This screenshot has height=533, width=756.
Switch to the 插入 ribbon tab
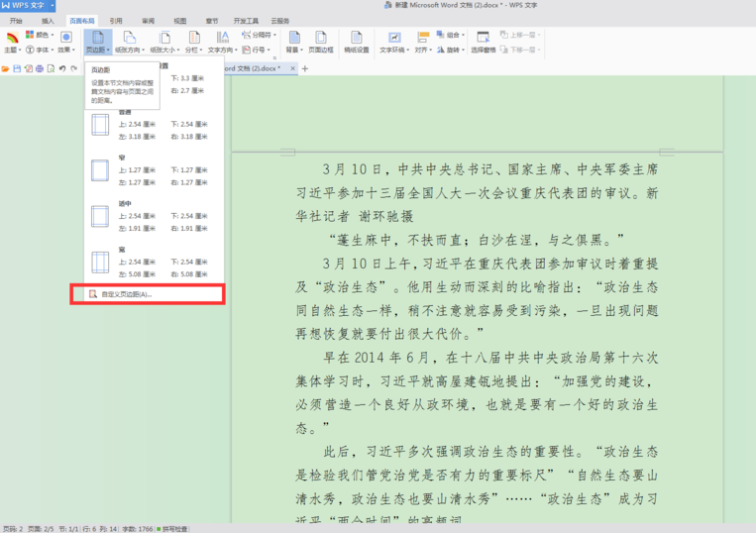click(48, 21)
